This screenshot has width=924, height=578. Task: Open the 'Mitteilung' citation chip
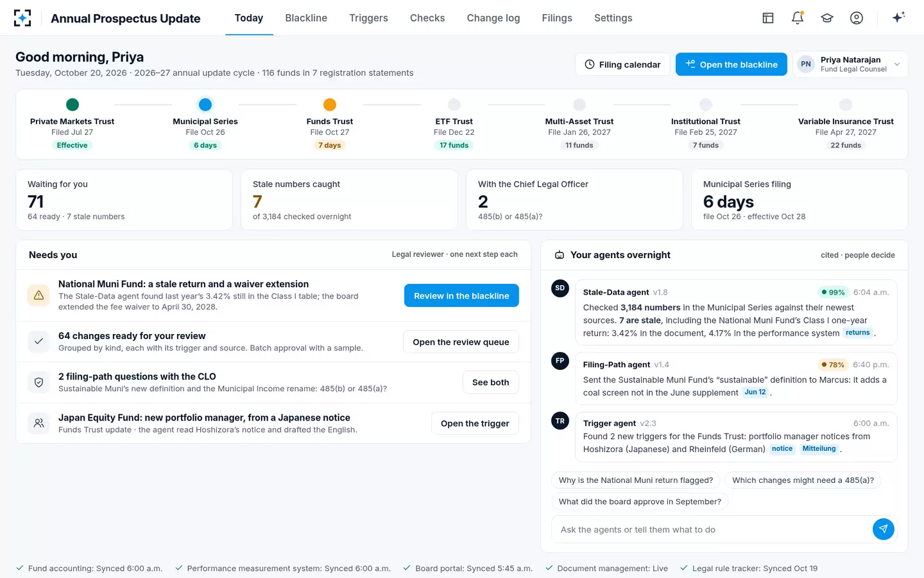[x=819, y=449]
